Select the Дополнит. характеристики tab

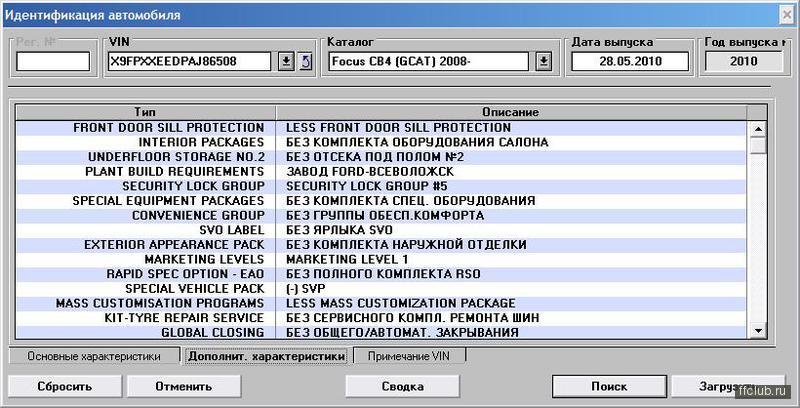tap(266, 356)
